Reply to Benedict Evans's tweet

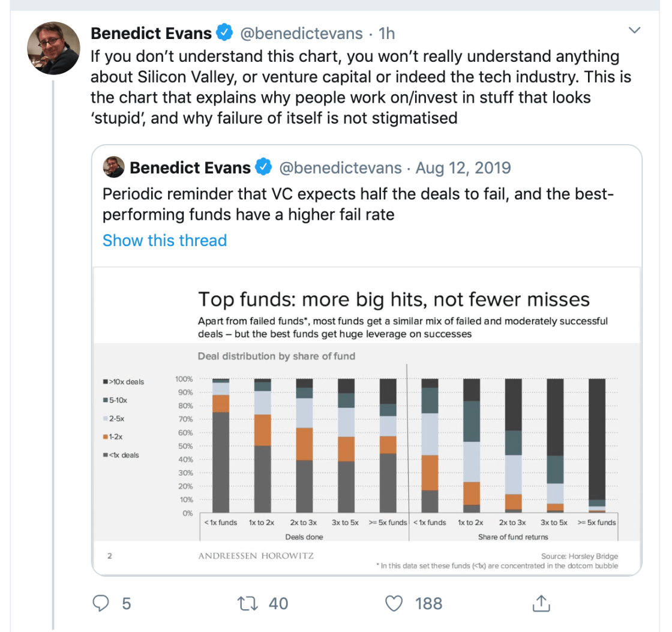[x=101, y=603]
